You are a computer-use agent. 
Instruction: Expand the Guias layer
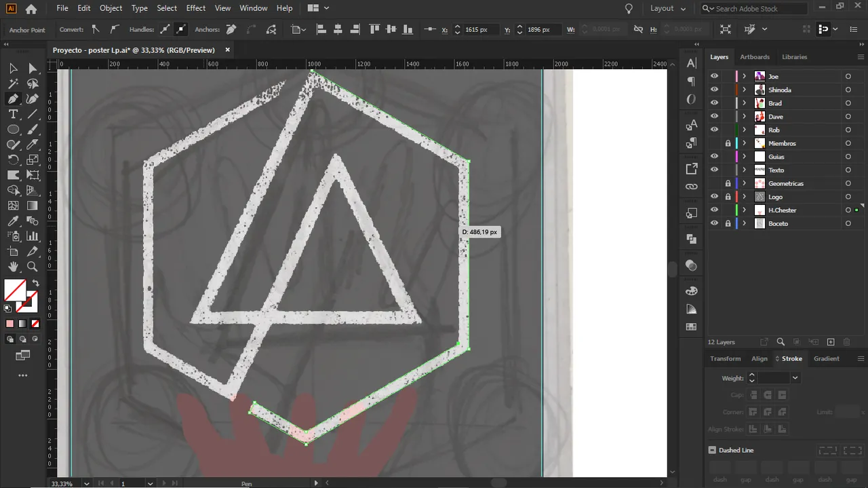(745, 157)
